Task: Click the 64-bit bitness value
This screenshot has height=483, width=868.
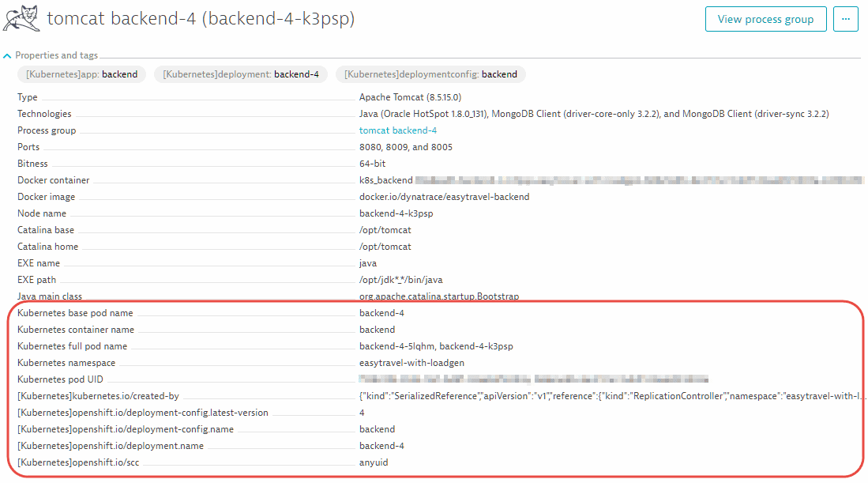Action: point(373,164)
